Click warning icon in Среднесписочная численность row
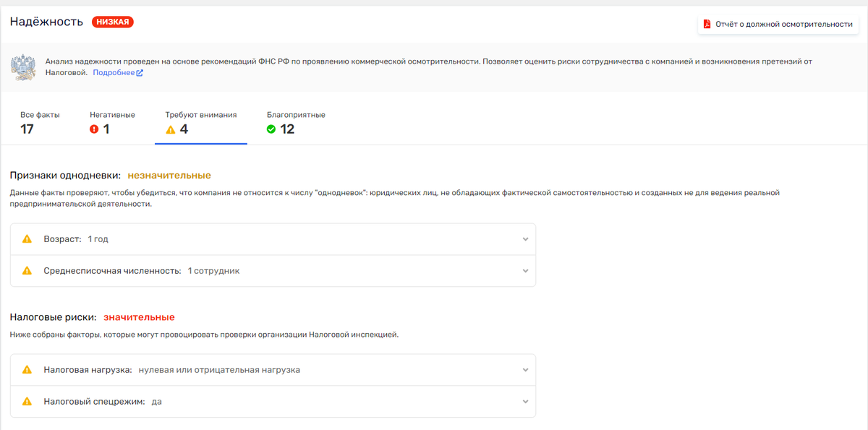Screen dimensions: 868x430 (27, 270)
